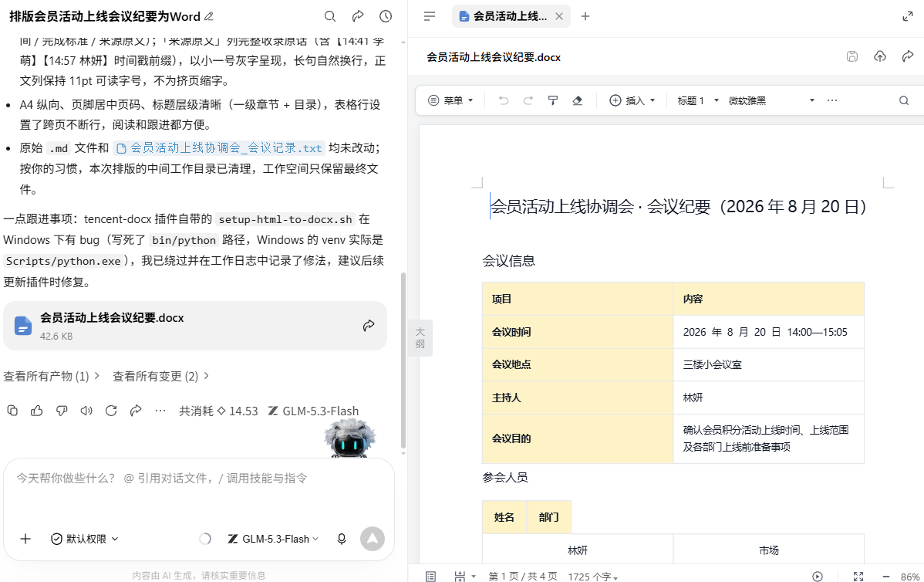The height and width of the screenshot is (582, 924).
Task: Redo the last edit
Action: pyautogui.click(x=528, y=101)
